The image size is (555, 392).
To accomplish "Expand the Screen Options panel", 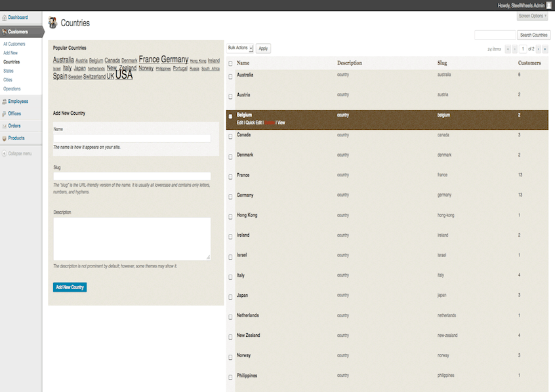I will [x=532, y=16].
